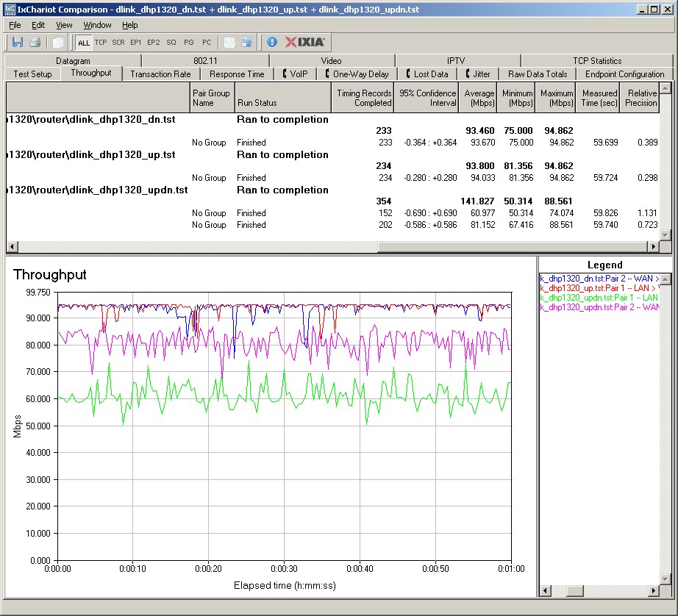Select the PC filter button
The image size is (678, 616).
click(207, 43)
